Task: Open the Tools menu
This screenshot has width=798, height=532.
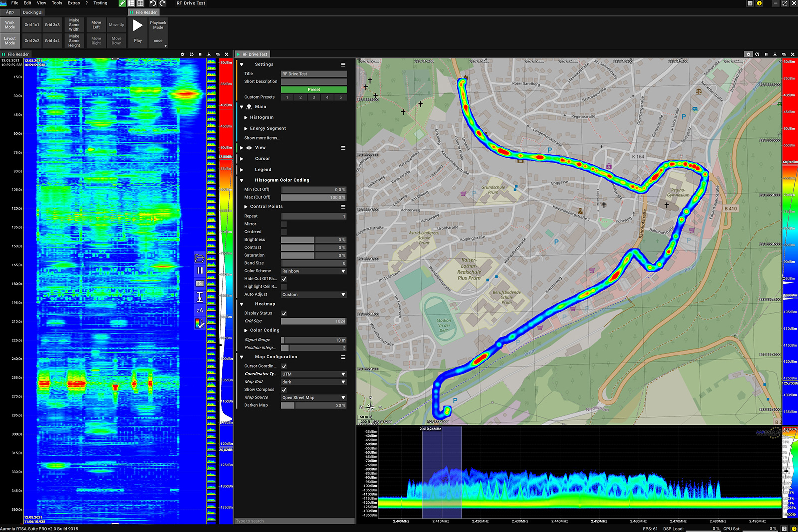Action: click(57, 3)
